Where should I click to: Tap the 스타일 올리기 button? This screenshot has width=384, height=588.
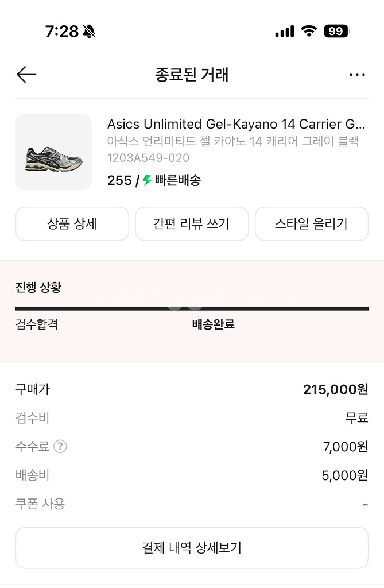pyautogui.click(x=311, y=224)
